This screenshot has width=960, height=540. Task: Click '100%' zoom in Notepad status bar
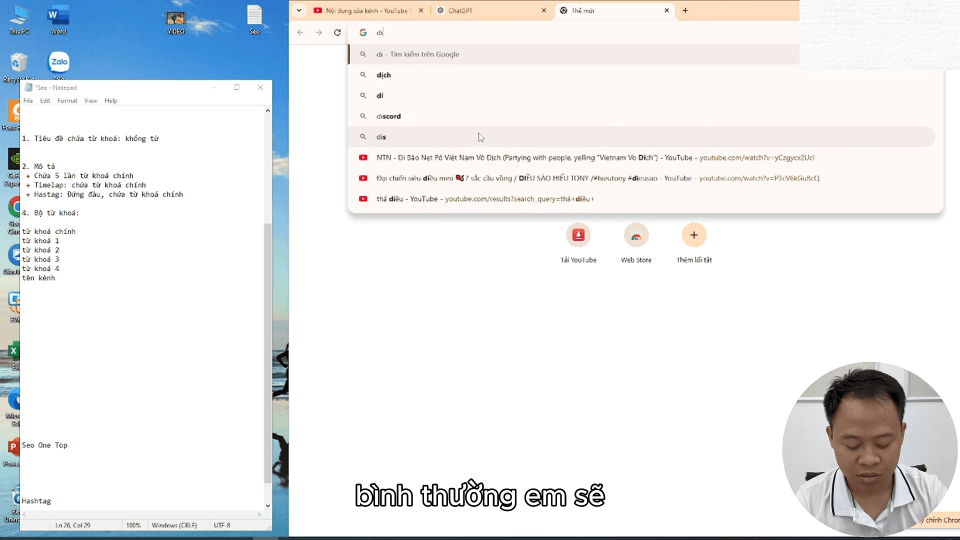click(133, 525)
